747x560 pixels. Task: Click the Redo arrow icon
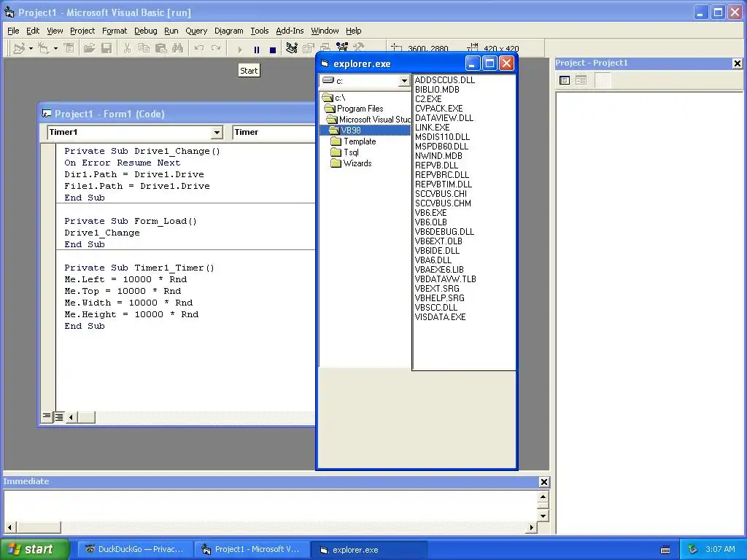point(216,48)
